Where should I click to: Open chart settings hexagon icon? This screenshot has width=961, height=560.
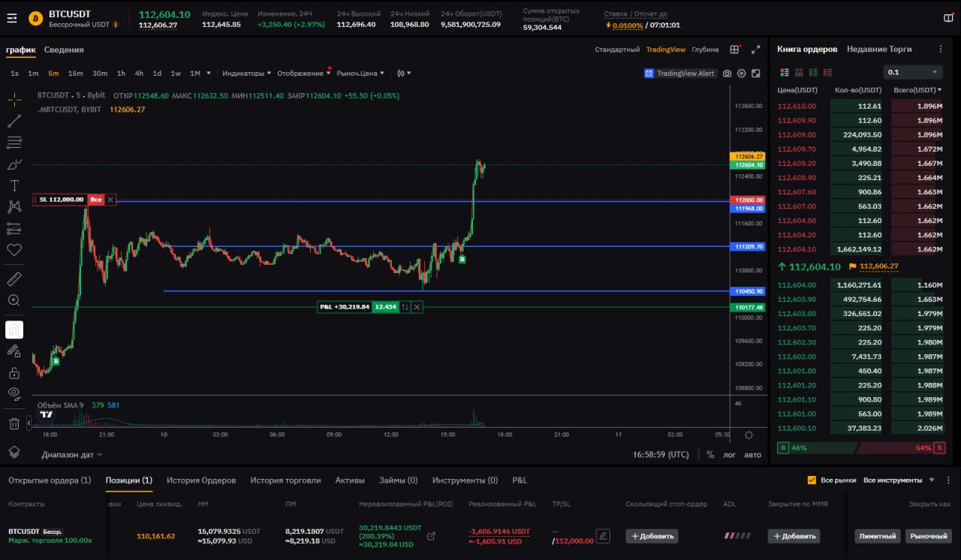[x=742, y=74]
